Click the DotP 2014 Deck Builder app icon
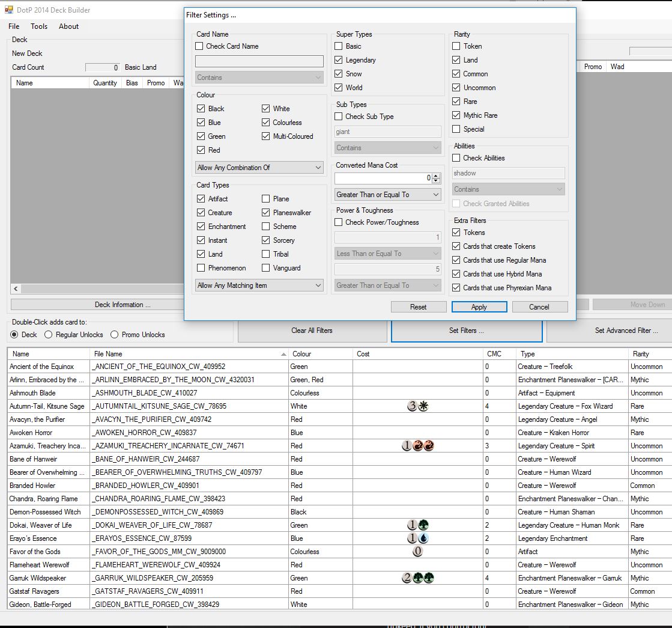Image resolution: width=672 pixels, height=628 pixels. point(8,10)
